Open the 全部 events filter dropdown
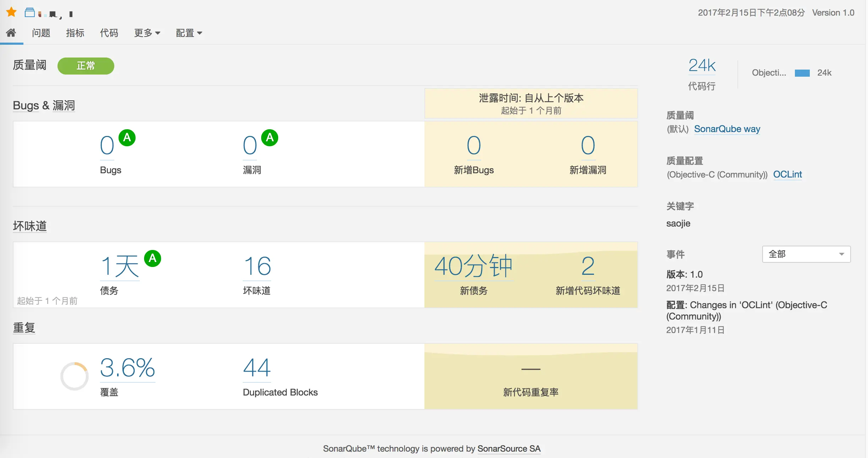This screenshot has height=458, width=868. 806,254
